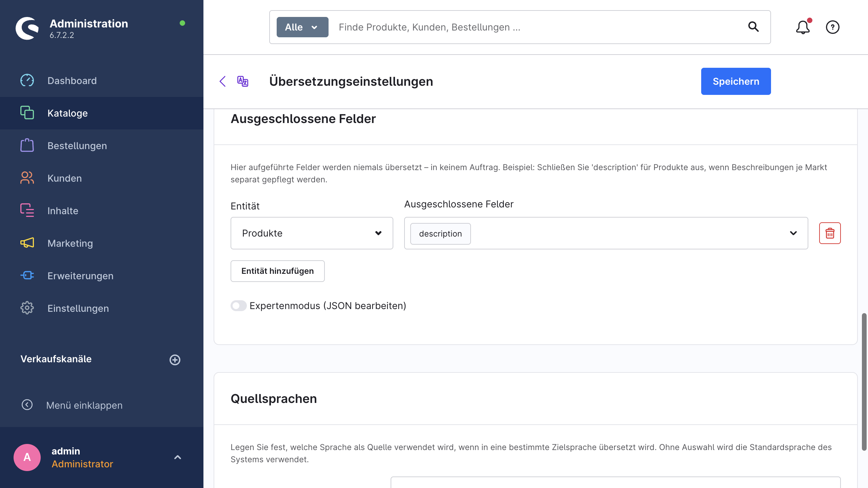Viewport: 868px width, 488px height.
Task: Open the Alle search filter dropdown
Action: [x=302, y=27]
